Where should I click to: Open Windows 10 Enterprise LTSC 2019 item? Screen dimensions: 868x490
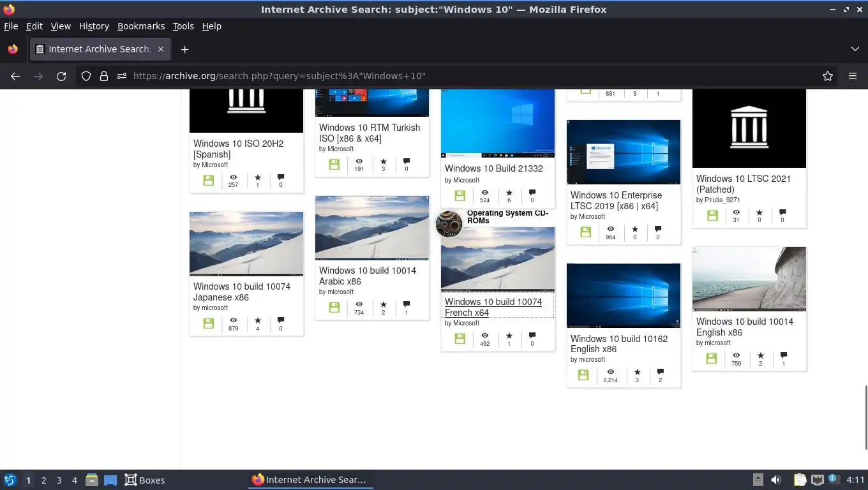(x=616, y=200)
